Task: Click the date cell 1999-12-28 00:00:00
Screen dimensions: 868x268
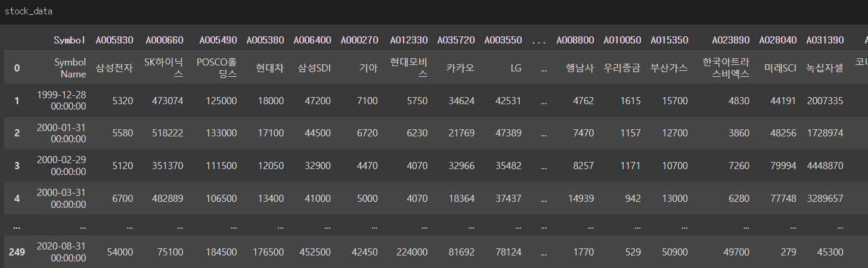Action: (61, 101)
